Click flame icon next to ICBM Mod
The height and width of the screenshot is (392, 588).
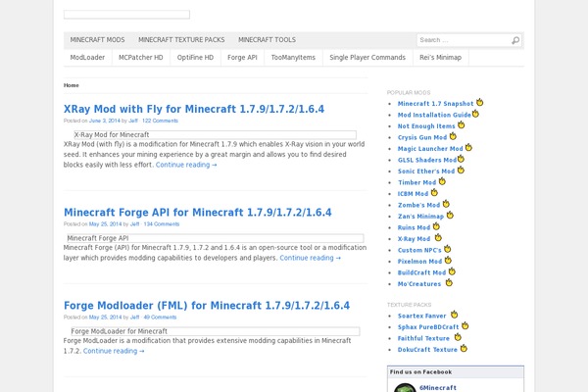434,192
